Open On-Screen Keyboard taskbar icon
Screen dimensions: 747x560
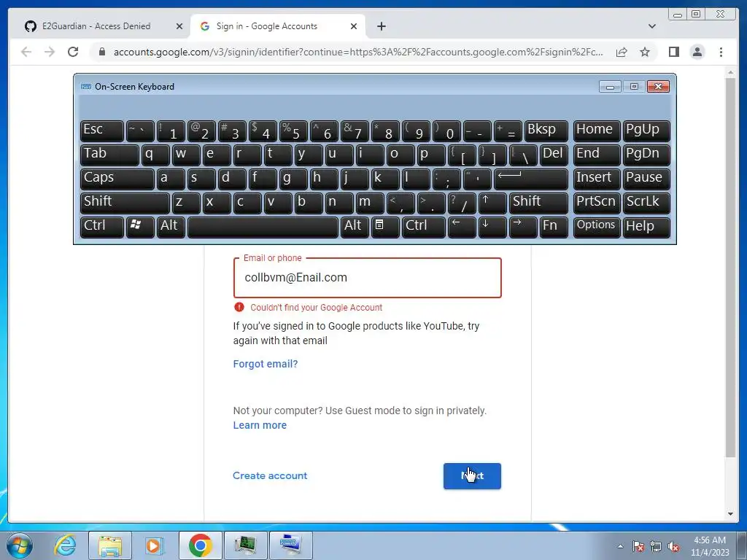click(x=291, y=545)
